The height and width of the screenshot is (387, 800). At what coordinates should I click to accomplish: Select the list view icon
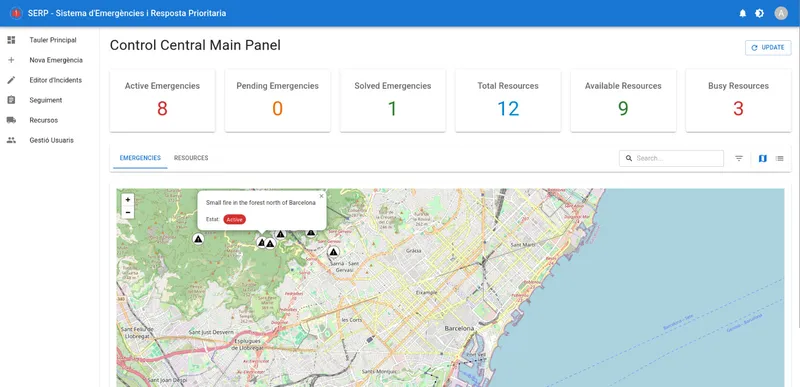pos(780,159)
